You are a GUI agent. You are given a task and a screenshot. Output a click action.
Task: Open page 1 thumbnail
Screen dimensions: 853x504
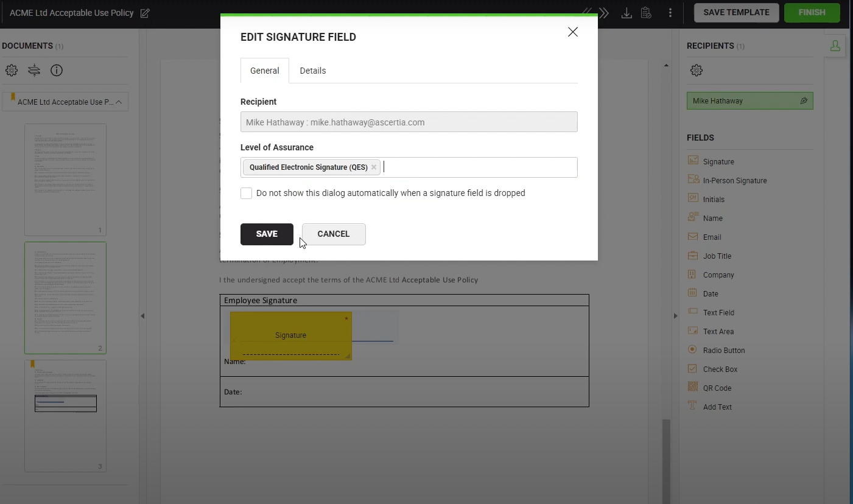[65, 180]
